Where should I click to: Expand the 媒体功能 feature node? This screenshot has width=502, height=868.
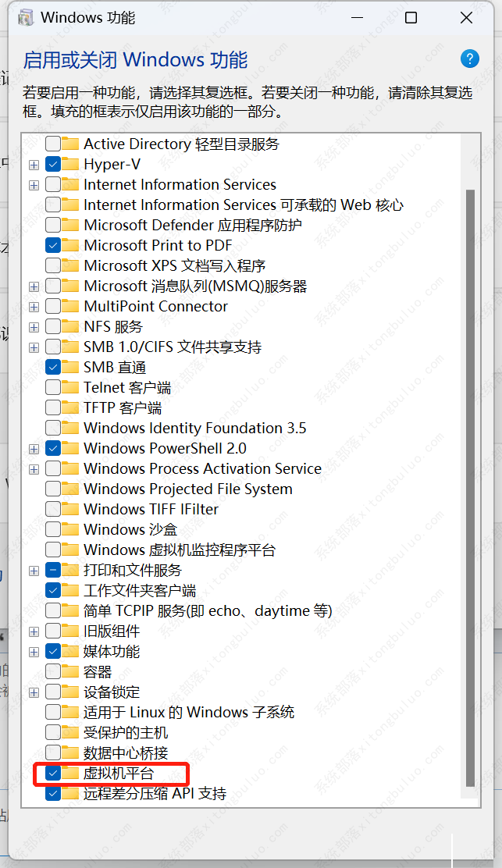[x=34, y=652]
